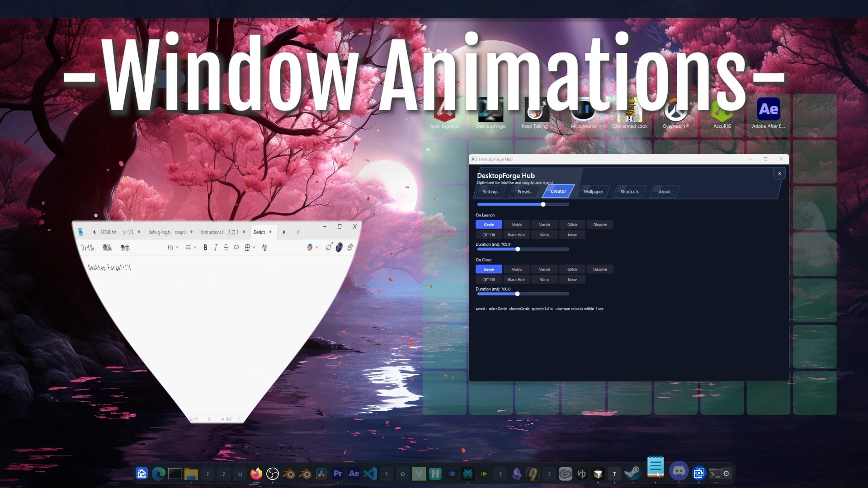868x488 pixels.
Task: Open the ファイル menu in Notepad
Action: (87, 248)
